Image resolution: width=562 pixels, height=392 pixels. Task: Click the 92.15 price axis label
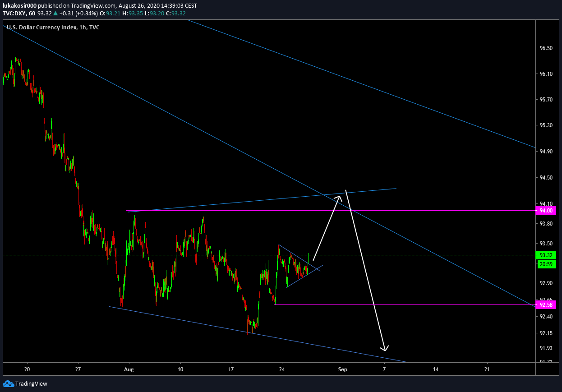pyautogui.click(x=546, y=333)
